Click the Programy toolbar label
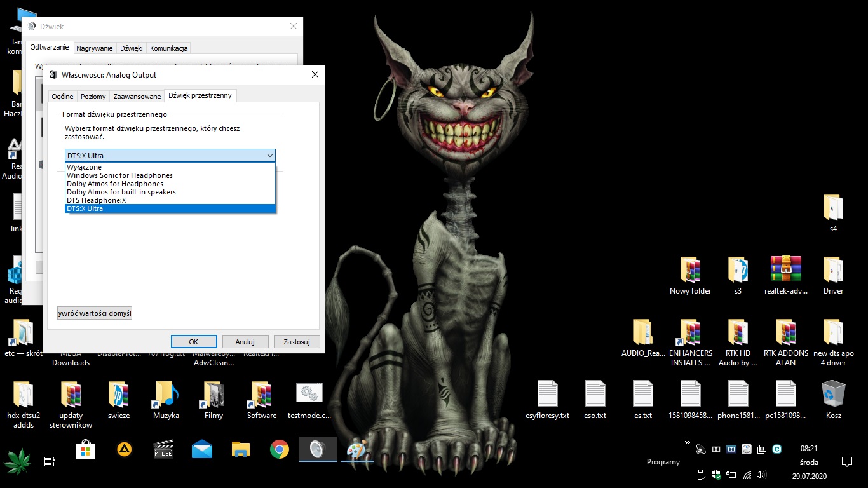868x488 pixels. pos(663,462)
